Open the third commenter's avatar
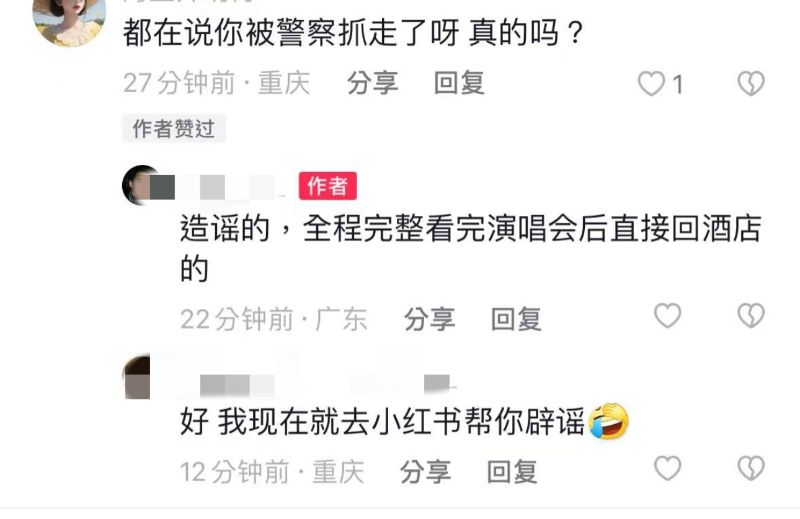The image size is (800, 519). 138,377
